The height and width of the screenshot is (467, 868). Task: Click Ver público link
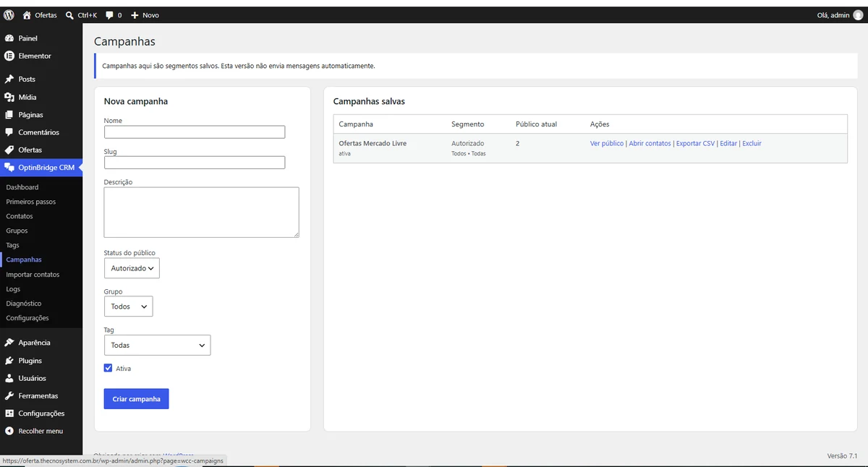pyautogui.click(x=607, y=143)
